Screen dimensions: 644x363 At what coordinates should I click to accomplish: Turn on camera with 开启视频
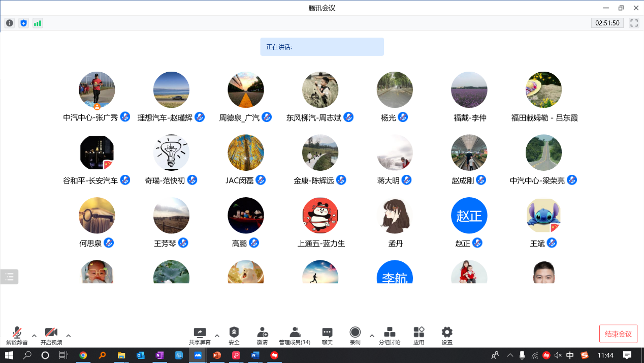pos(51,336)
